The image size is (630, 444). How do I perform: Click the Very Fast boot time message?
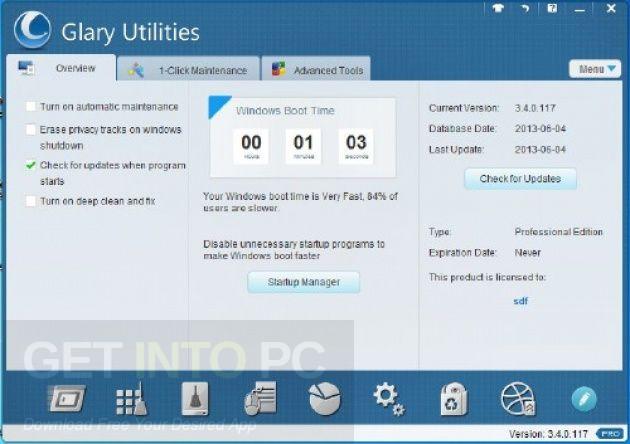tap(300, 202)
